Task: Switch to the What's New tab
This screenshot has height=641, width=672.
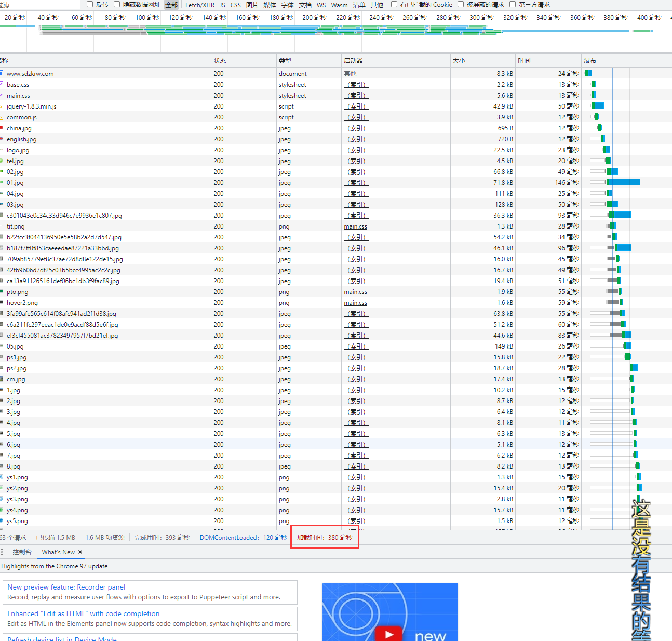Action: tap(58, 552)
